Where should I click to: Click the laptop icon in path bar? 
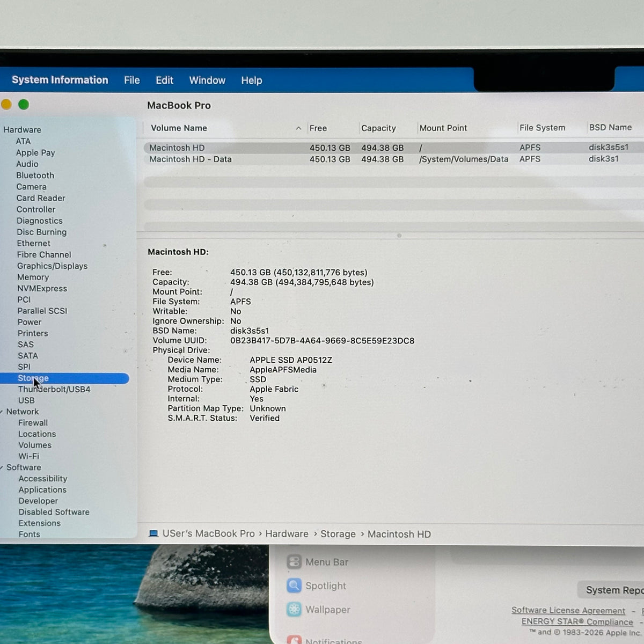tap(153, 533)
